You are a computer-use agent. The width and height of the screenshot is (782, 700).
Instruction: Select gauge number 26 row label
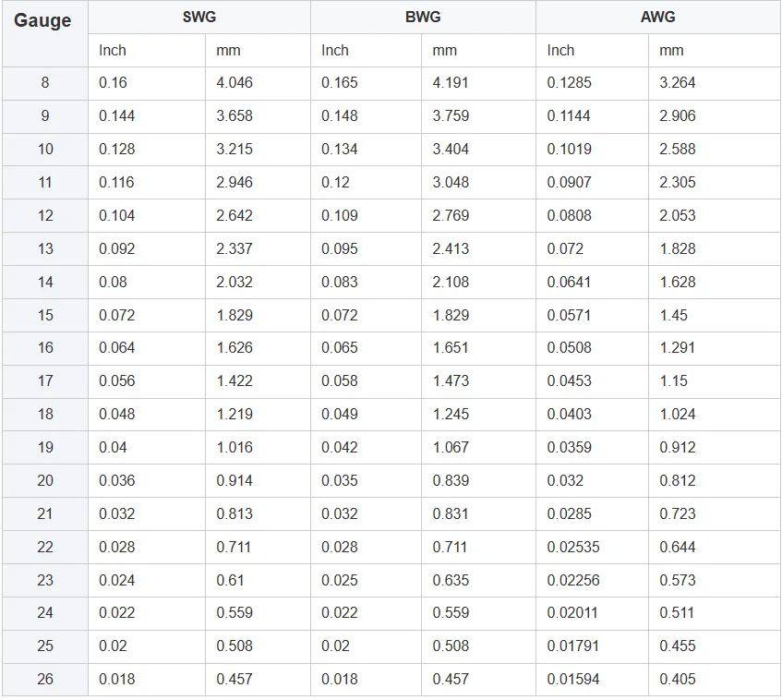tap(45, 679)
